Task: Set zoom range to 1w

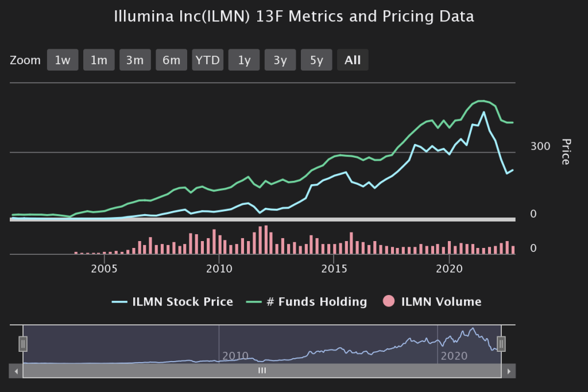Action: click(62, 60)
